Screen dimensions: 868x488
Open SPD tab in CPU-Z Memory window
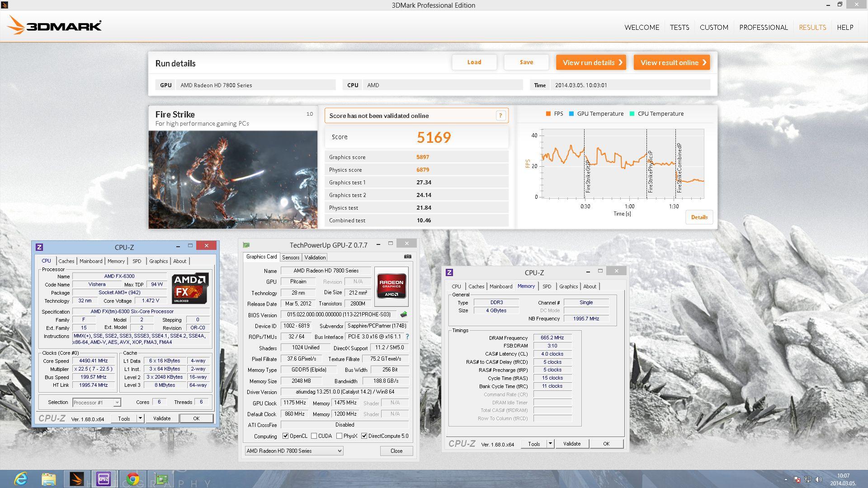coord(547,286)
